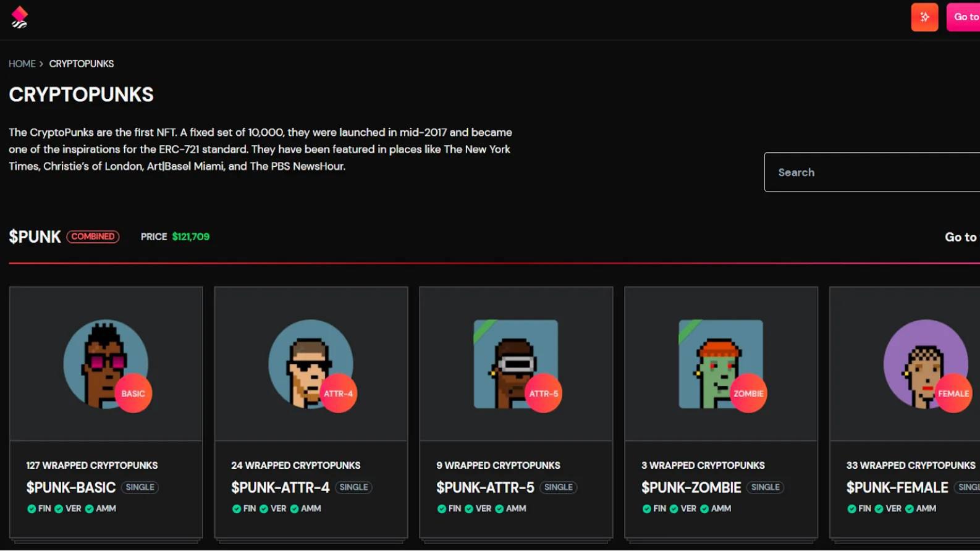980x551 pixels.
Task: Click the FIN check icon on $PUNK-ZOMBIE card
Action: coord(647,509)
